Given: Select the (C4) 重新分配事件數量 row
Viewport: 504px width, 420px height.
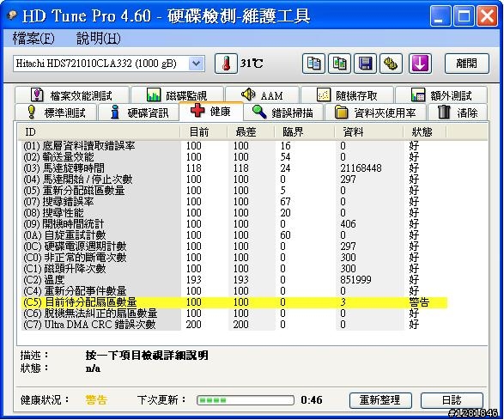Looking at the screenshot, I should coord(234,290).
